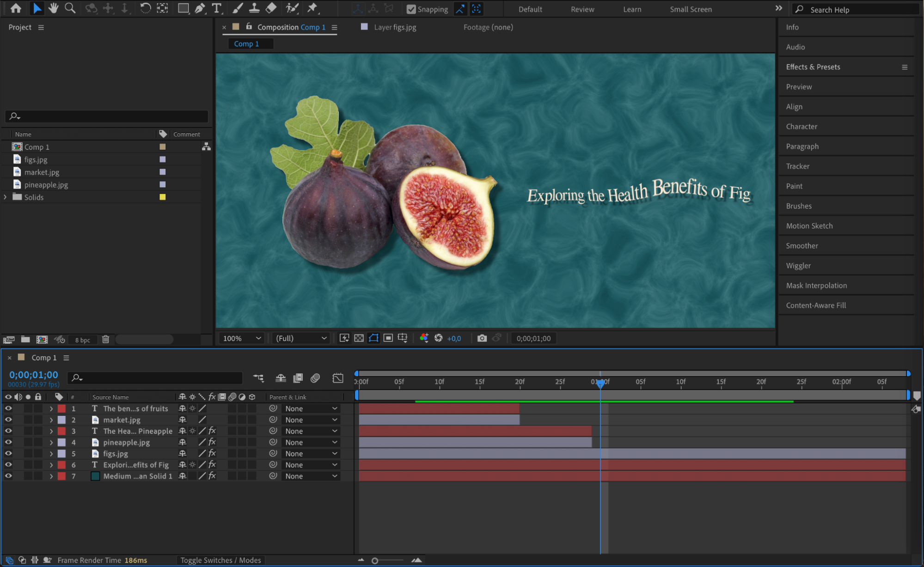Expand the Solids folder

click(x=6, y=197)
